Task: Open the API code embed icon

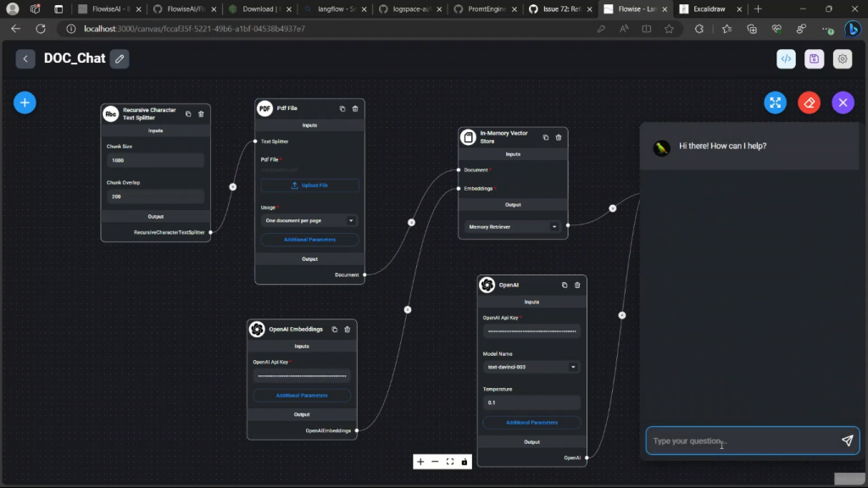Action: (x=786, y=58)
